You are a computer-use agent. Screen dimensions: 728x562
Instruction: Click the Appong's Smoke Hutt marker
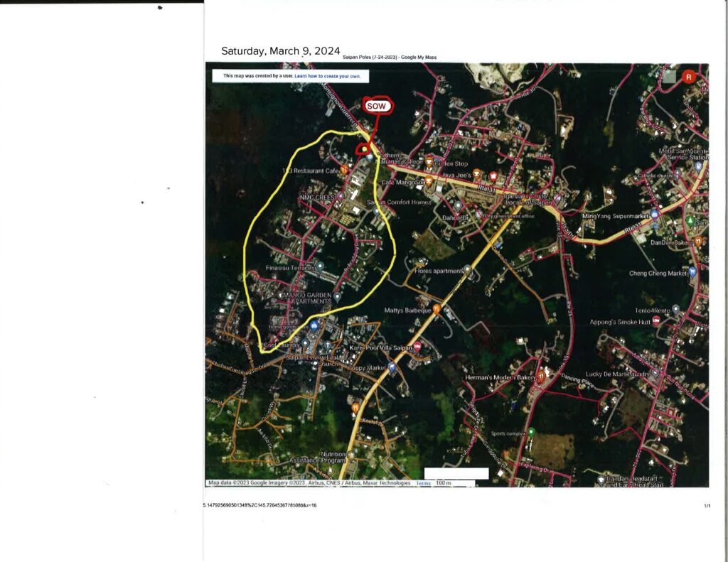point(655,321)
